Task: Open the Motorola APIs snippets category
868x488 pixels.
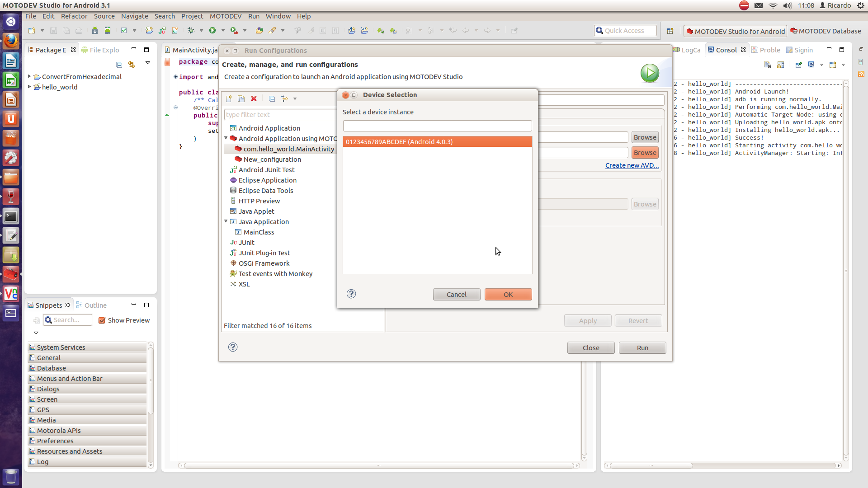Action: pos(87,430)
